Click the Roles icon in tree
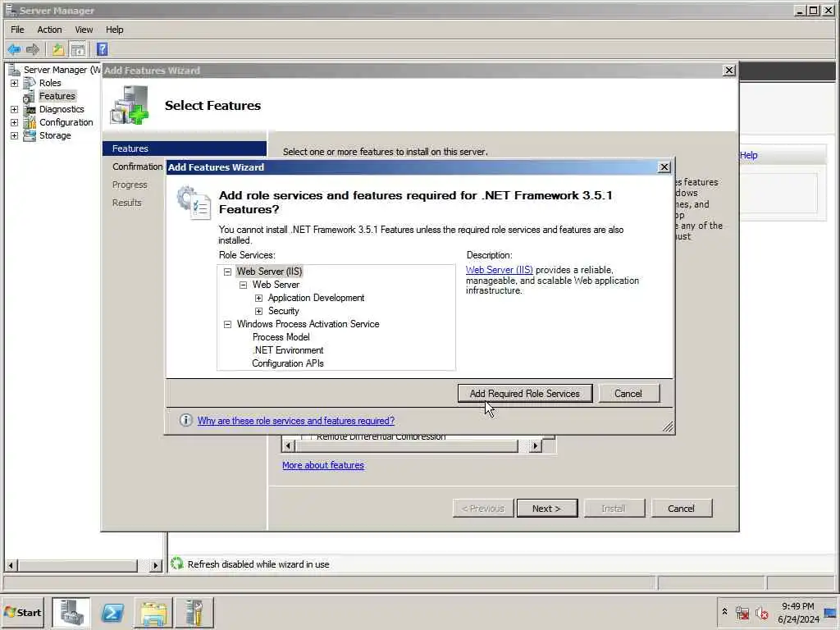This screenshot has height=630, width=840. tap(30, 83)
